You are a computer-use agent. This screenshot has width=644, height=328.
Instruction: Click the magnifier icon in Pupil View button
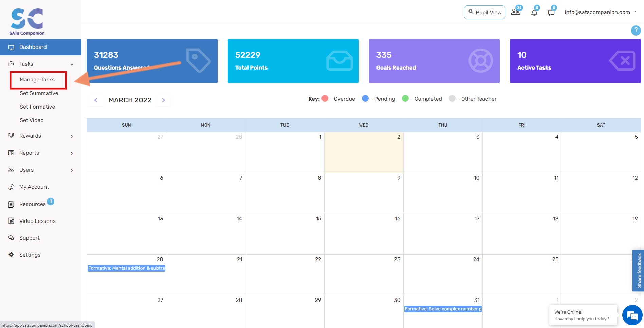click(x=471, y=12)
